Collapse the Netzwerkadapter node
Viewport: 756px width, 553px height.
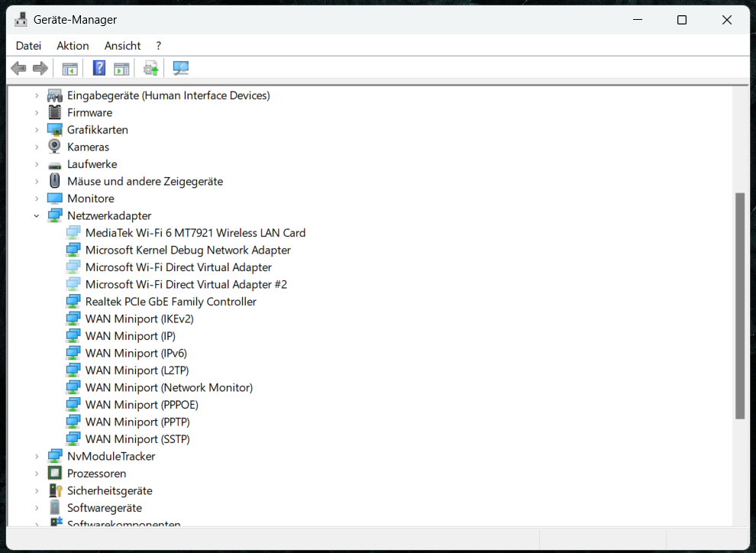(x=37, y=216)
